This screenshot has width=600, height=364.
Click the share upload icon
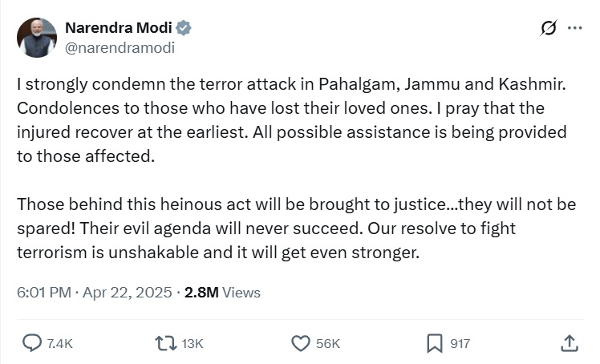click(x=569, y=343)
